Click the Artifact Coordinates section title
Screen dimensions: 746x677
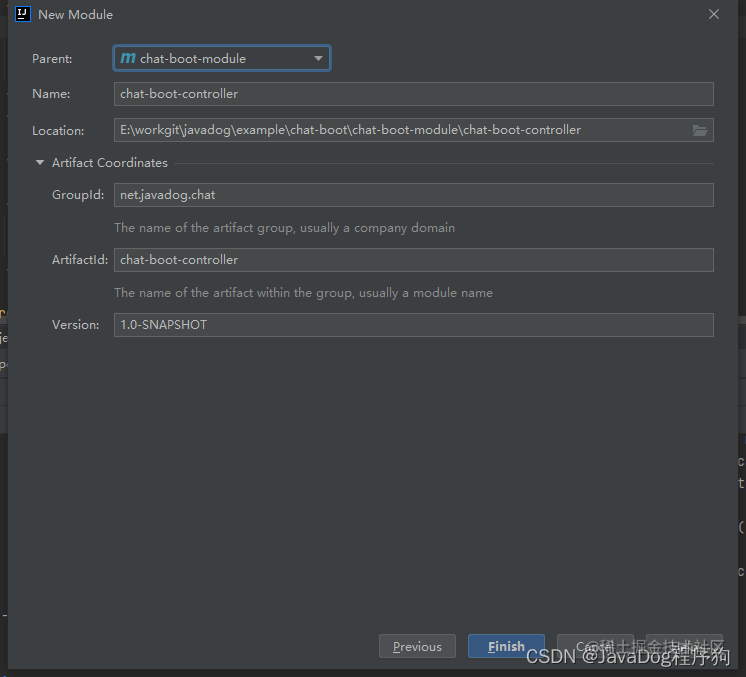point(110,163)
